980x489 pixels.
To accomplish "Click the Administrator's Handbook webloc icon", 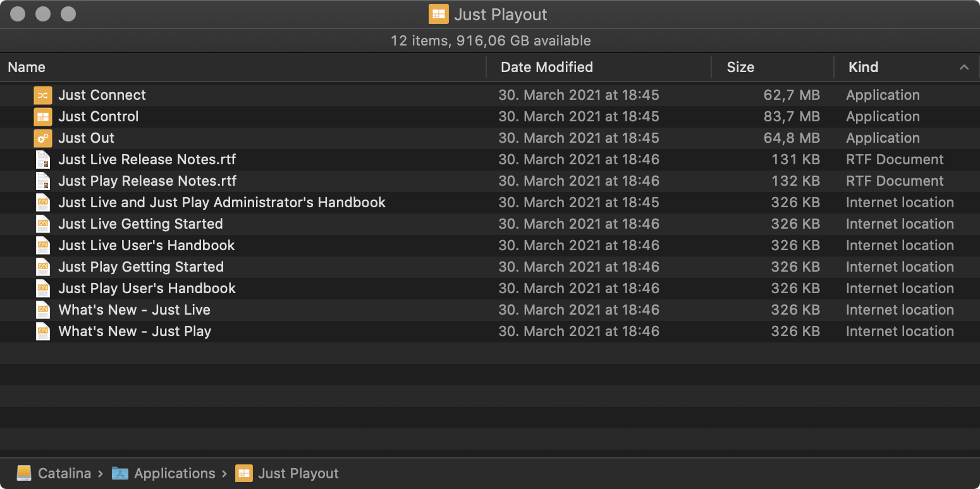I will (x=42, y=202).
